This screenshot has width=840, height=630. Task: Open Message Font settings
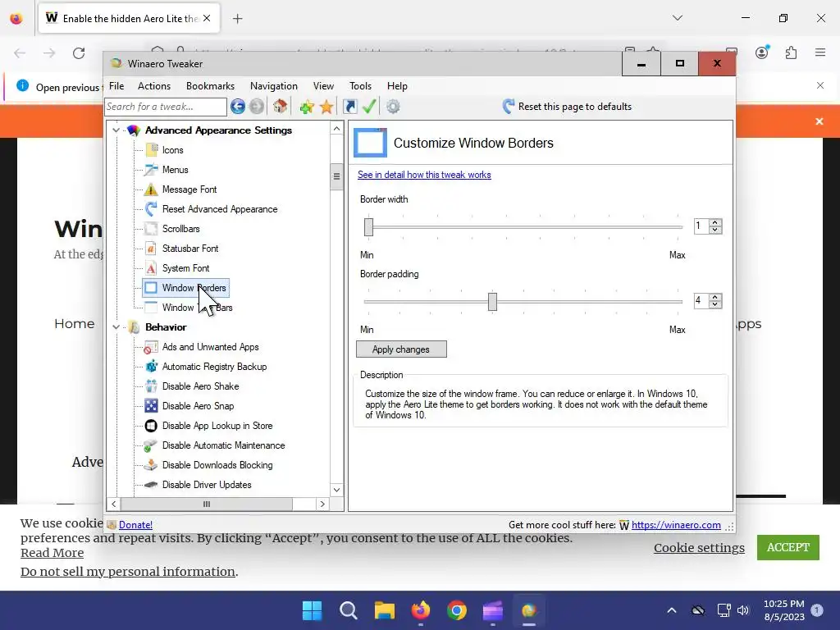pyautogui.click(x=189, y=189)
